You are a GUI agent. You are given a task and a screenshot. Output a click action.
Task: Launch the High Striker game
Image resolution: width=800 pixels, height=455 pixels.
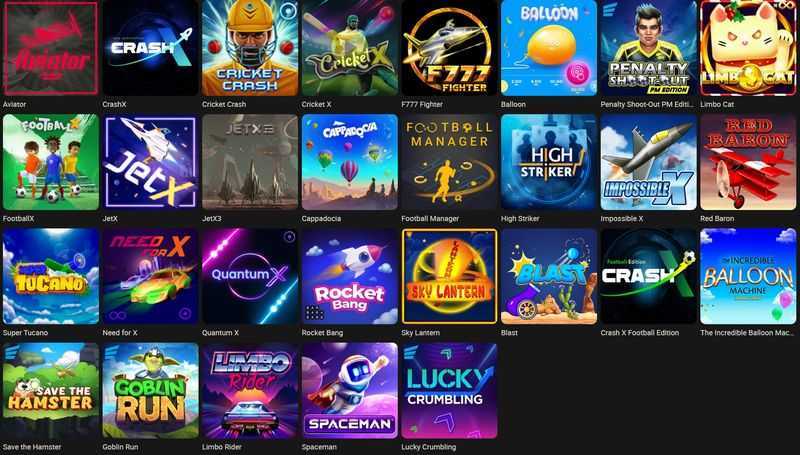[549, 162]
